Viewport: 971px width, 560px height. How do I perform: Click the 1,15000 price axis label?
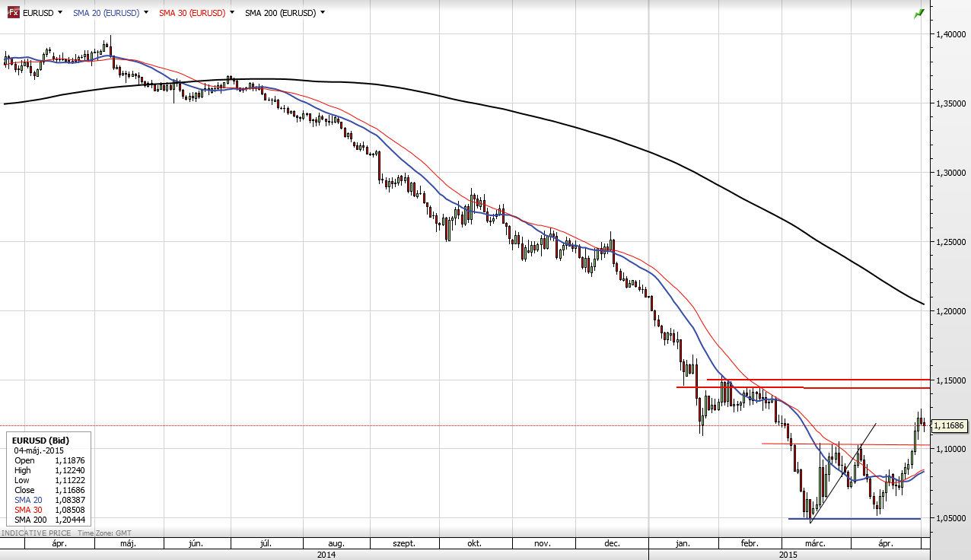pos(952,380)
